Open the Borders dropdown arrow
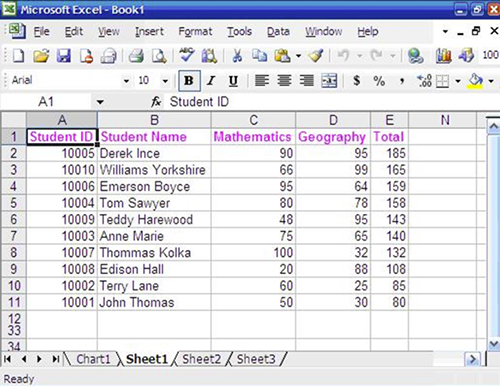Viewport: 500px width, 386px height. (x=458, y=81)
